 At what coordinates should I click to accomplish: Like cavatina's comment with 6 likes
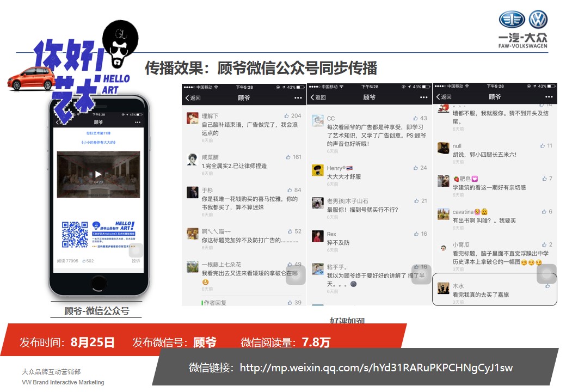(544, 212)
